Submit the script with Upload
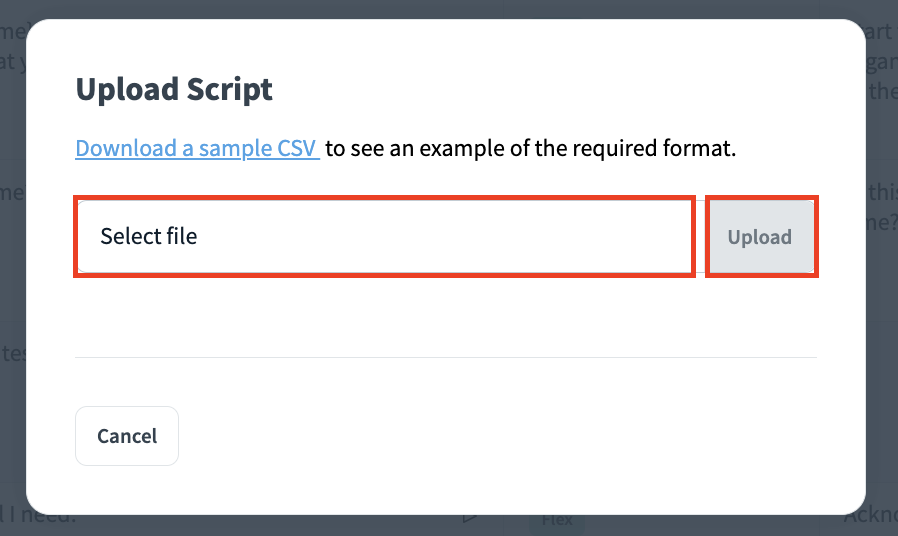The width and height of the screenshot is (898, 536). coord(760,237)
